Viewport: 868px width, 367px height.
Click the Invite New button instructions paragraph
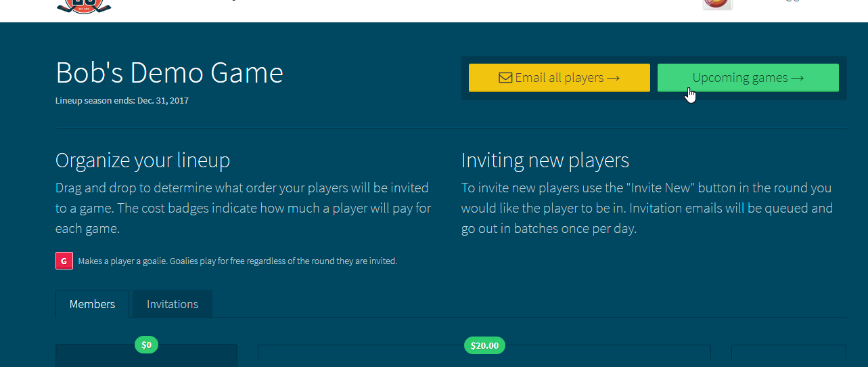[x=646, y=208]
